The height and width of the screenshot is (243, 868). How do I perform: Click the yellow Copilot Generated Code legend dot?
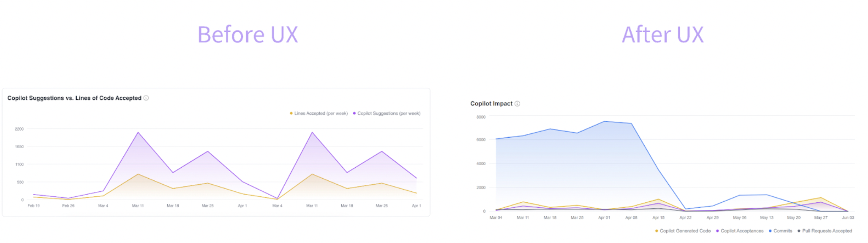click(x=657, y=231)
